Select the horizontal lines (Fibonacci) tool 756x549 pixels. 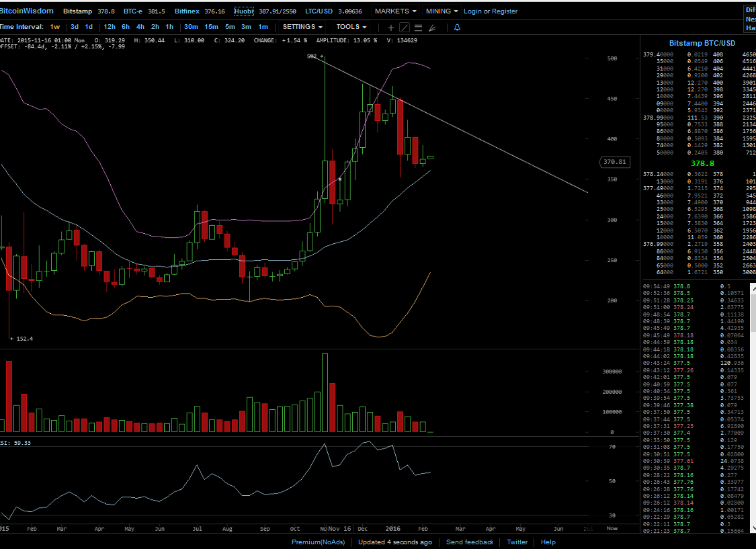pyautogui.click(x=419, y=28)
